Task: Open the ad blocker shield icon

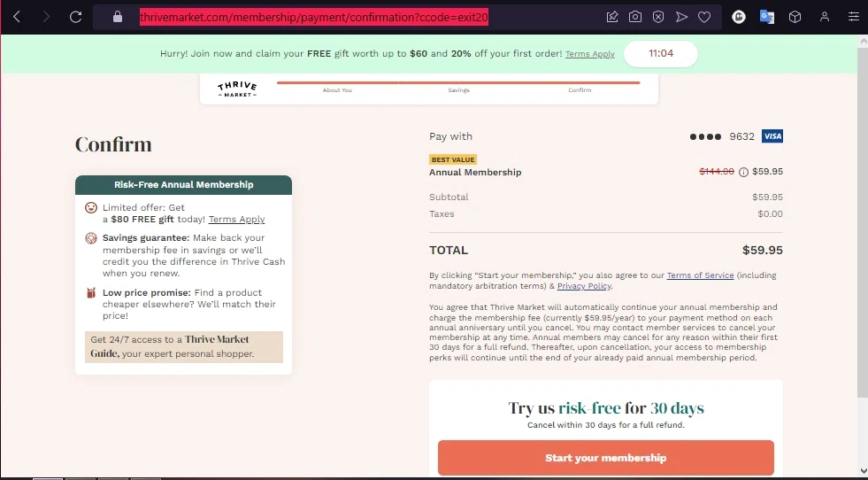Action: pyautogui.click(x=658, y=17)
